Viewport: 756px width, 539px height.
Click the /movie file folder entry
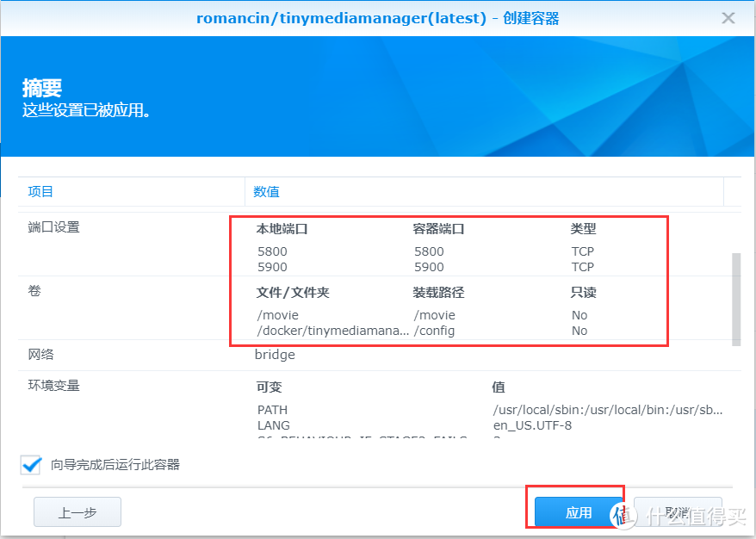pyautogui.click(x=278, y=315)
